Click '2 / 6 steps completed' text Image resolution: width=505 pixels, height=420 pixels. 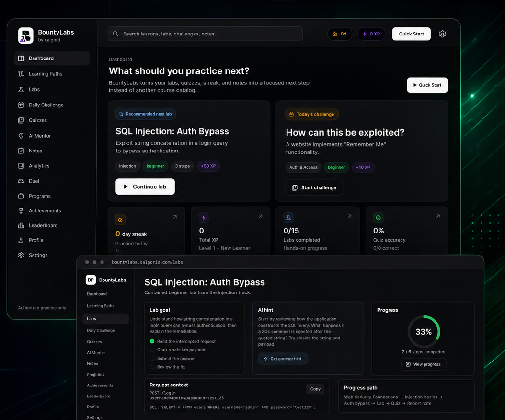pyautogui.click(x=424, y=351)
